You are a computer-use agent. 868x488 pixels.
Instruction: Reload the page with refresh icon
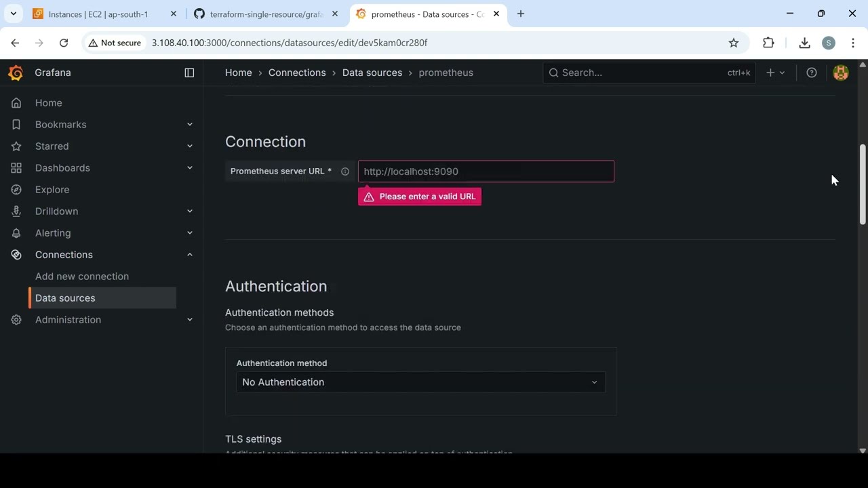tap(64, 43)
